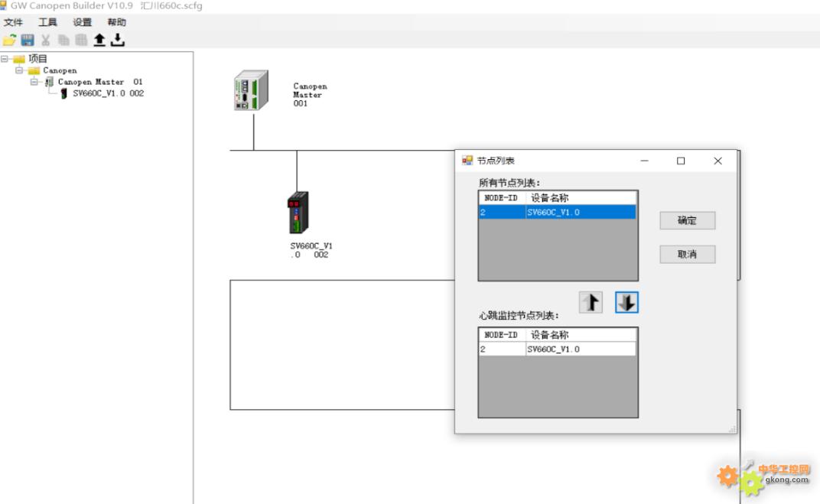Open the 工具 menu
Image resolution: width=820 pixels, height=504 pixels.
coord(47,22)
